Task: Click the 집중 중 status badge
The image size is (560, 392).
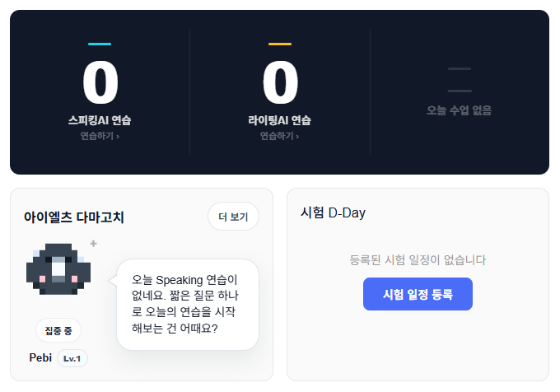Action: [58, 330]
